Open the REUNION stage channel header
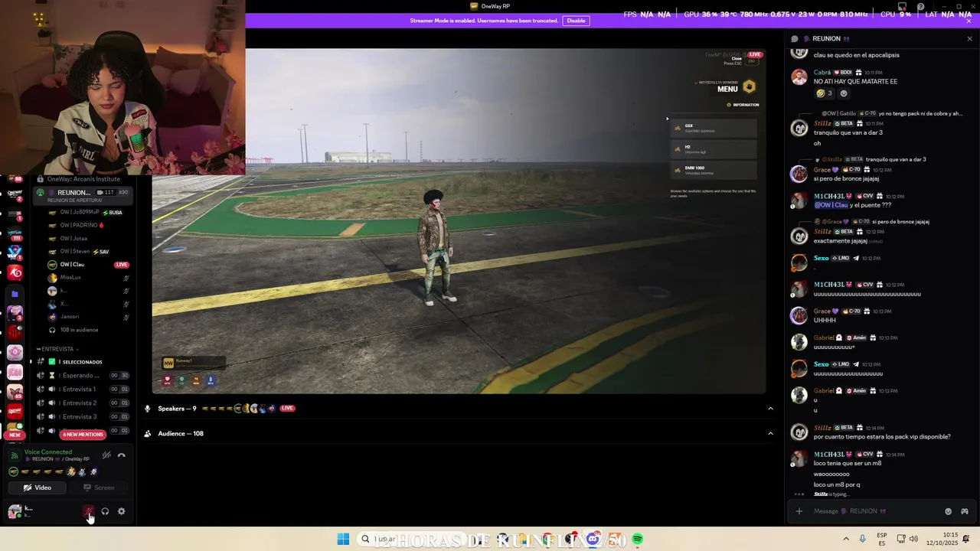Viewport: 980px width, 551px height. 82,195
